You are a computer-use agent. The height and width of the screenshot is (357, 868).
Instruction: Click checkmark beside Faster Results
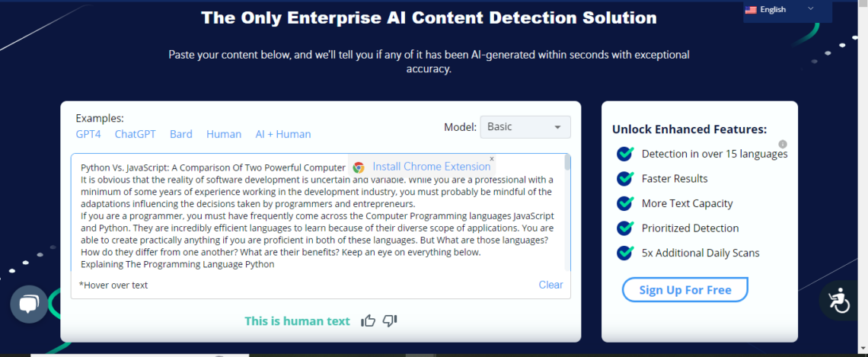(x=625, y=179)
